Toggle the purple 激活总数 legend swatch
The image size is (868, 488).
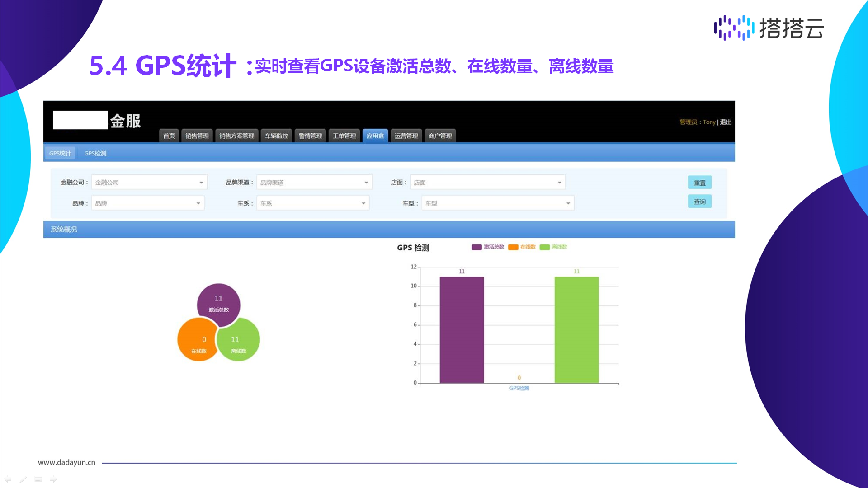click(476, 247)
